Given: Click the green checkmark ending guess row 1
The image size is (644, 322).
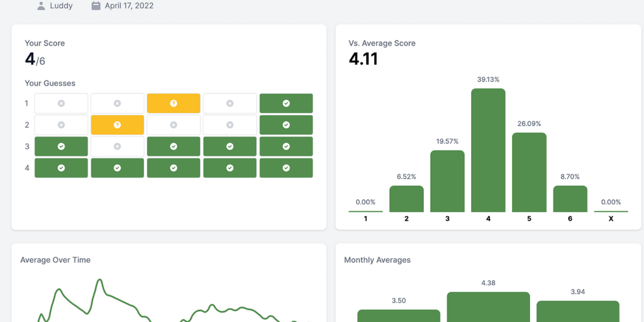Looking at the screenshot, I should click(x=286, y=103).
